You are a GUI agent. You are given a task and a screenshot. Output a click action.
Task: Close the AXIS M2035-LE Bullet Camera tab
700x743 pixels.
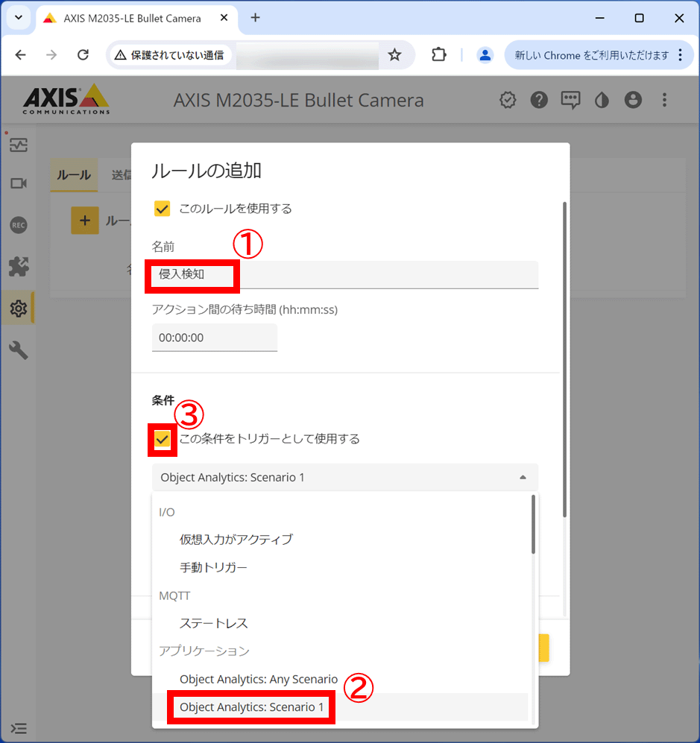pos(224,18)
